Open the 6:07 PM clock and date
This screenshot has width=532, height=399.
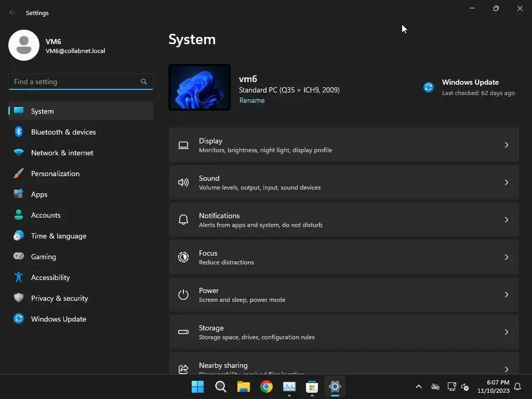coord(494,387)
